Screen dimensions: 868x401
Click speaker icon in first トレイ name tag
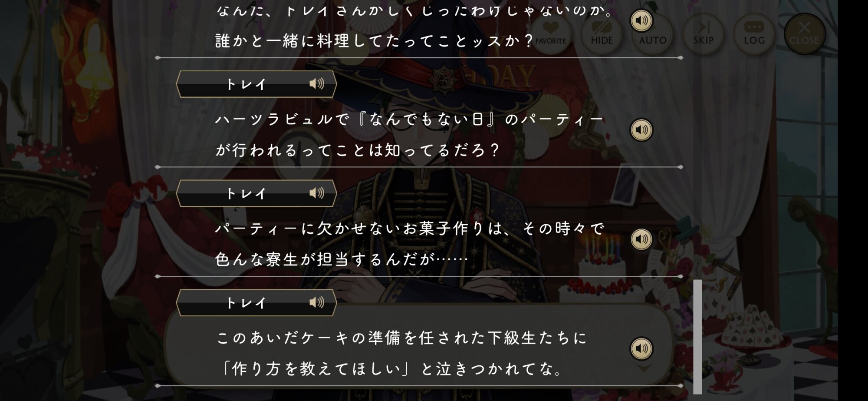coord(317,84)
